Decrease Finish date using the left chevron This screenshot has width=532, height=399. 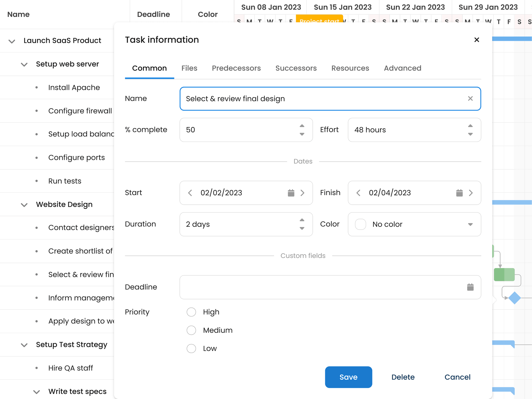[359, 193]
